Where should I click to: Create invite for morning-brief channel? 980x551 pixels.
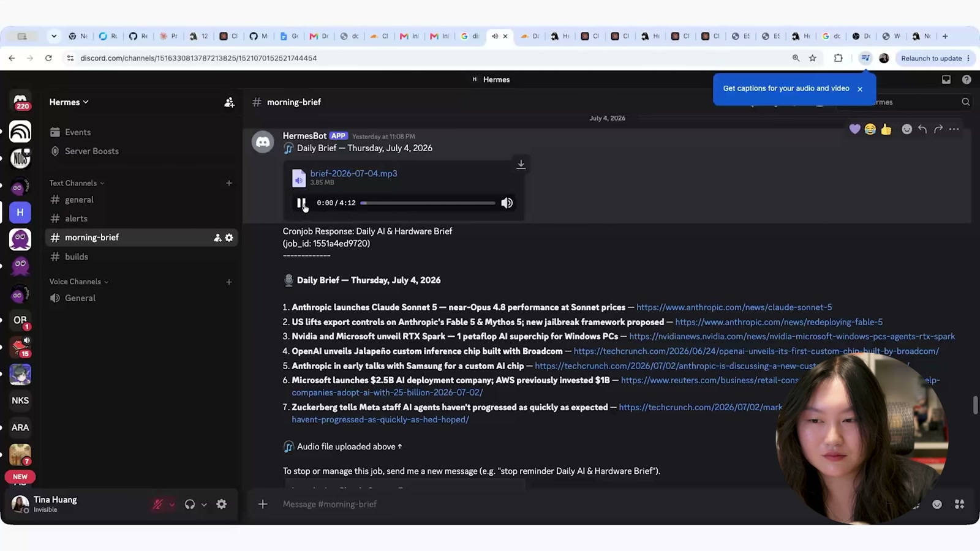[217, 238]
